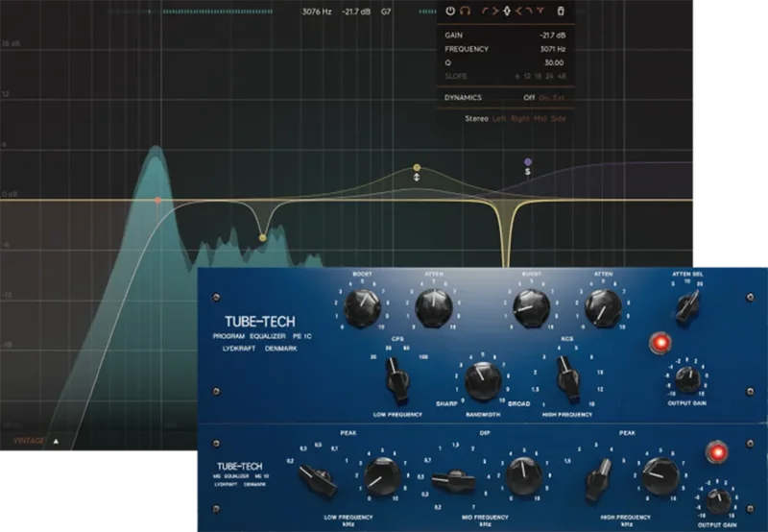Viewport: 768px width, 532px height.
Task: Select 48 dB slope option
Action: pyautogui.click(x=562, y=77)
